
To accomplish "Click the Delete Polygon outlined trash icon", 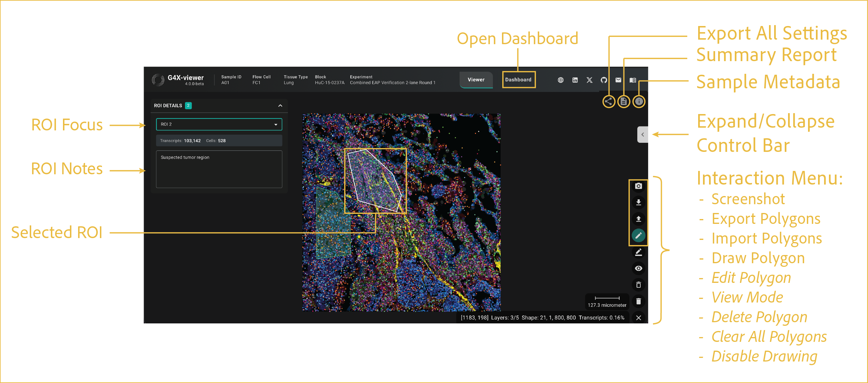I will pos(638,285).
